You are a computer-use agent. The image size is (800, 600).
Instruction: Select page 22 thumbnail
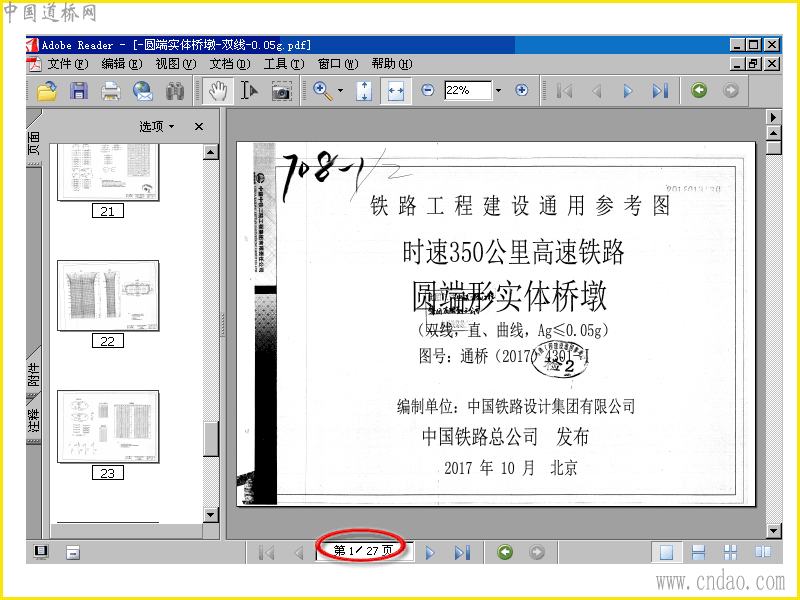point(108,295)
